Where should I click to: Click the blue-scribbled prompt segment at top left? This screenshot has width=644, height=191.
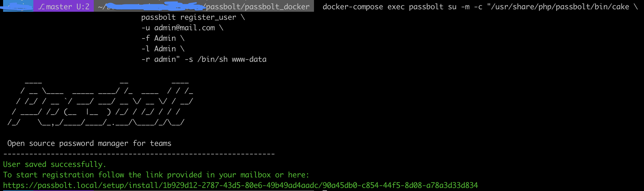click(x=17, y=6)
